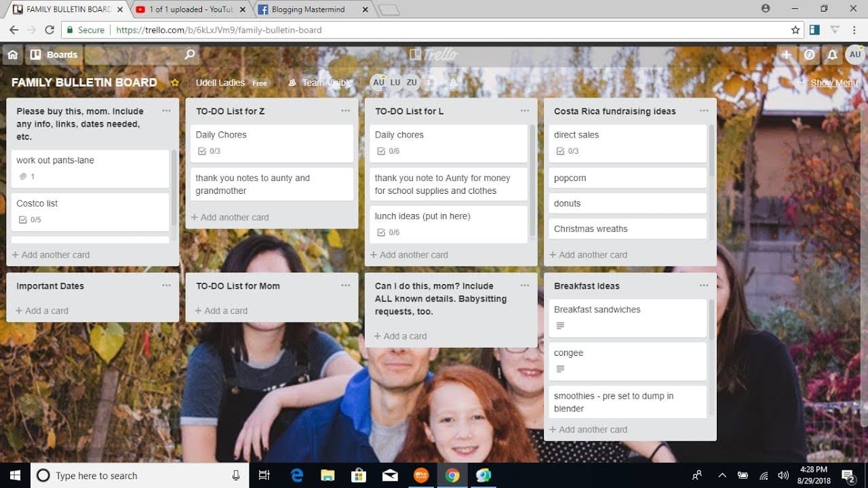The height and width of the screenshot is (488, 868).
Task: Open the Boards menu
Action: coord(54,54)
